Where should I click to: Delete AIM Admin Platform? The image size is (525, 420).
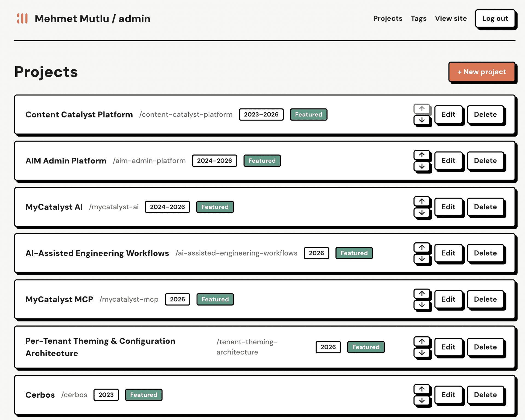[485, 161]
